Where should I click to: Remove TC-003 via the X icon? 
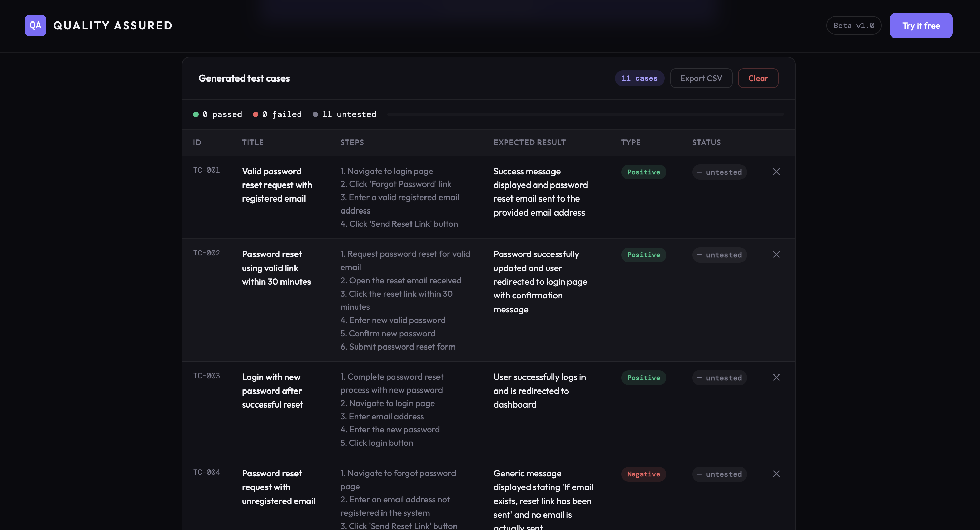pos(776,378)
